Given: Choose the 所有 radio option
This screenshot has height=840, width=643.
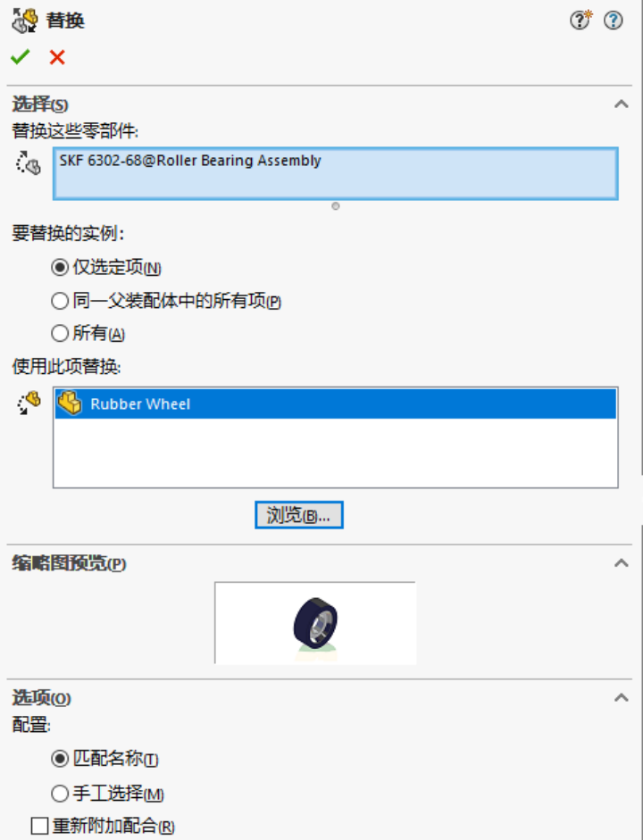Looking at the screenshot, I should click(x=60, y=333).
